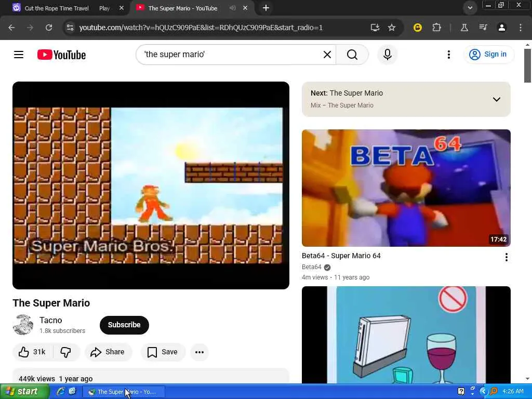The image size is (532, 399).
Task: Click second quick launch icon in taskbar
Action: click(x=72, y=392)
